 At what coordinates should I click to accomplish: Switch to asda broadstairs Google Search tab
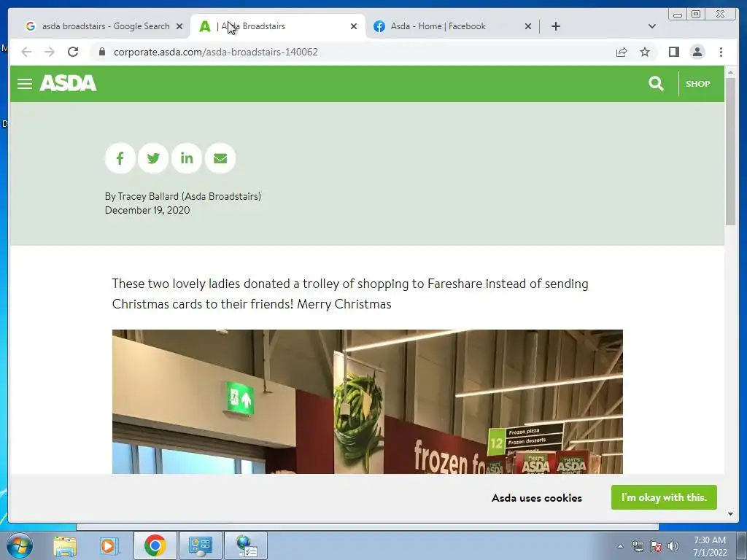104,26
